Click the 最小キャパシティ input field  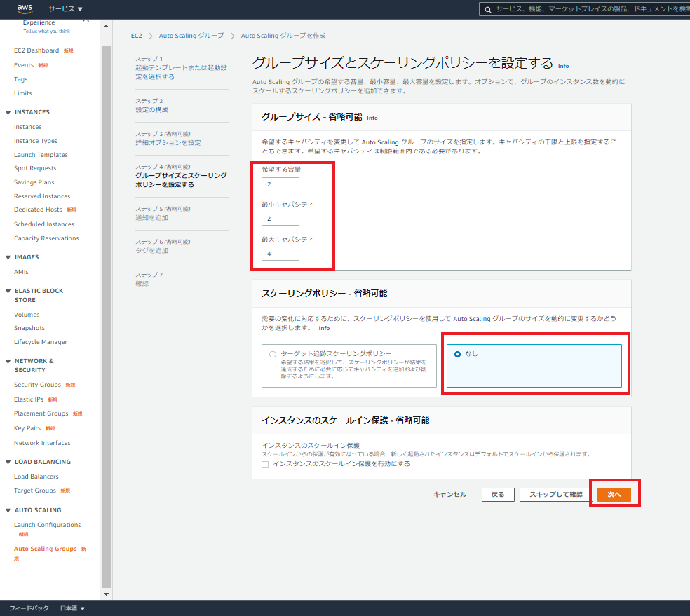pyautogui.click(x=280, y=219)
